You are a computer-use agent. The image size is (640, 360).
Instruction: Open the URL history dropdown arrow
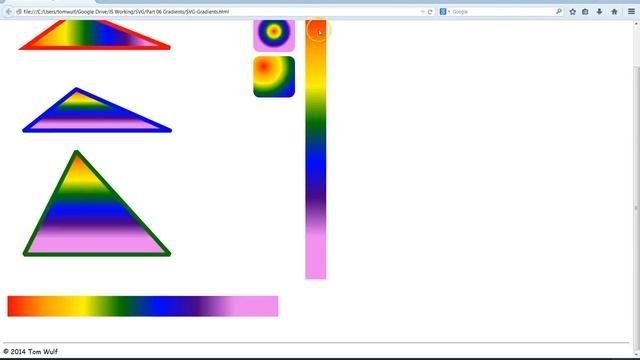(x=422, y=12)
